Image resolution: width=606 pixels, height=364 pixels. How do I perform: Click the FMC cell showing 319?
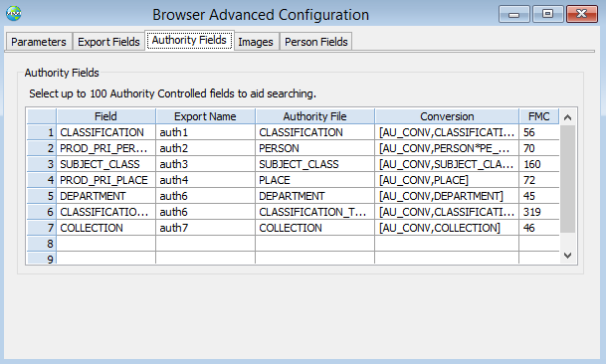539,212
